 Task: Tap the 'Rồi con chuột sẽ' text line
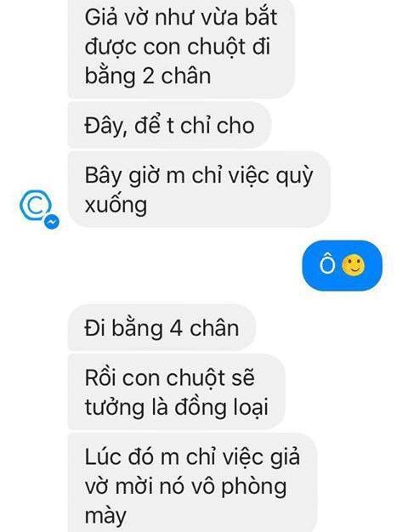point(169,377)
